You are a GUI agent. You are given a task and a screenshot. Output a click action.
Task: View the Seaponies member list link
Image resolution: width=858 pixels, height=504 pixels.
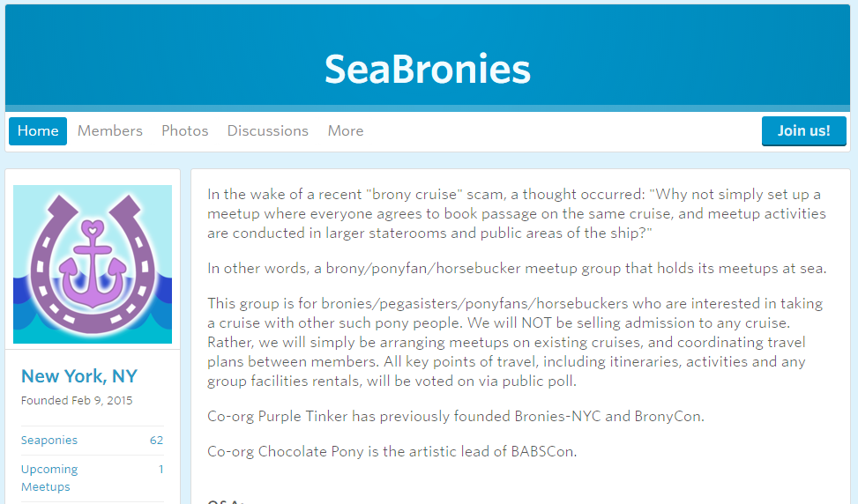(49, 440)
